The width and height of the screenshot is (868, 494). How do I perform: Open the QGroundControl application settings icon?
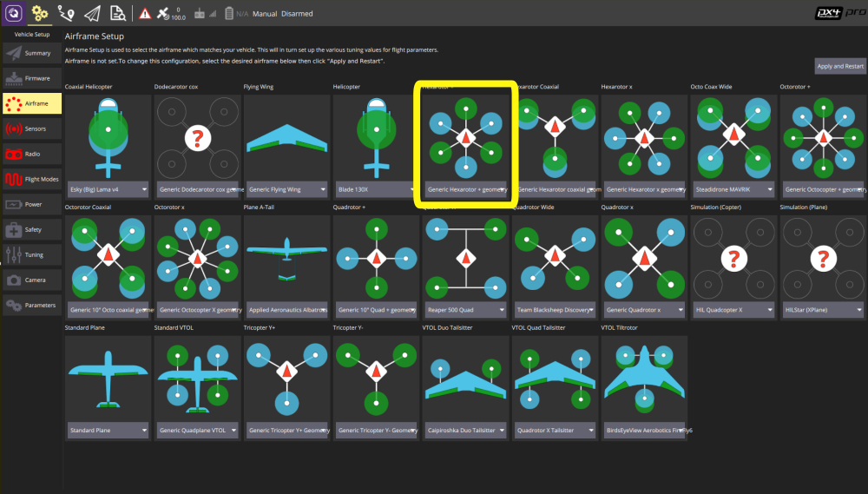coord(13,13)
